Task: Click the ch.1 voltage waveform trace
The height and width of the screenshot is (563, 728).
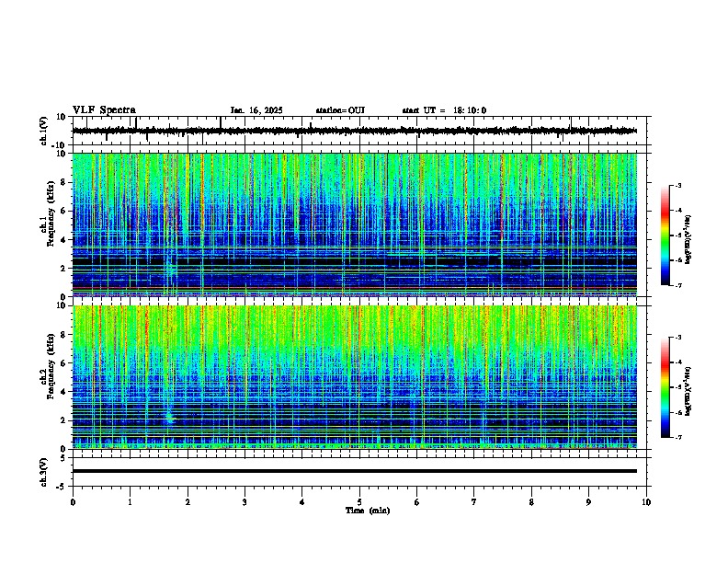Action: pyautogui.click(x=355, y=131)
